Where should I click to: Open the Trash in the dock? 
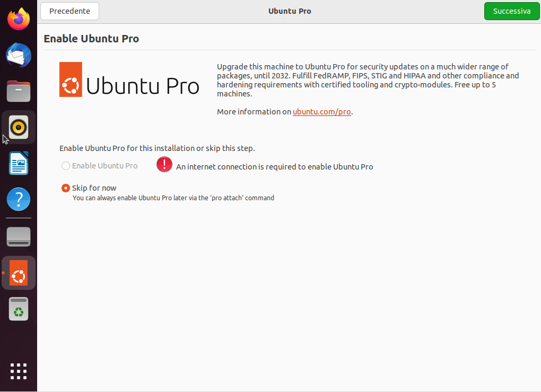click(19, 309)
